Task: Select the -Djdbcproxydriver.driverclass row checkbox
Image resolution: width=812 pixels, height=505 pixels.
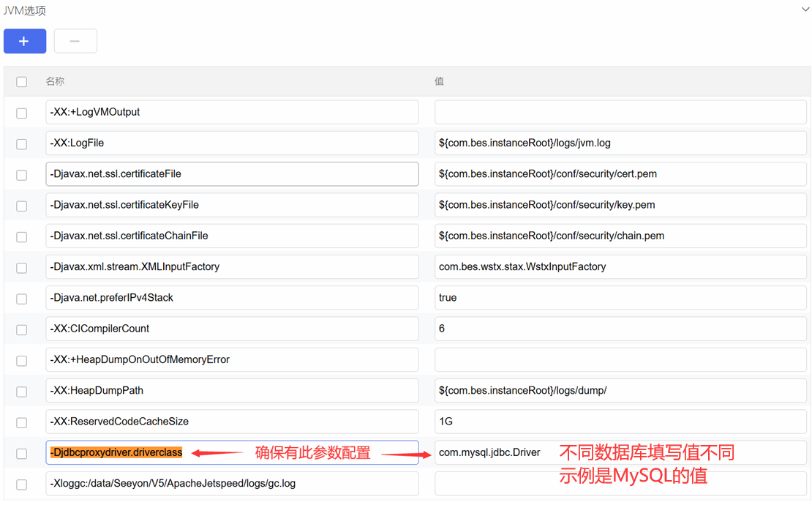Action: click(22, 454)
